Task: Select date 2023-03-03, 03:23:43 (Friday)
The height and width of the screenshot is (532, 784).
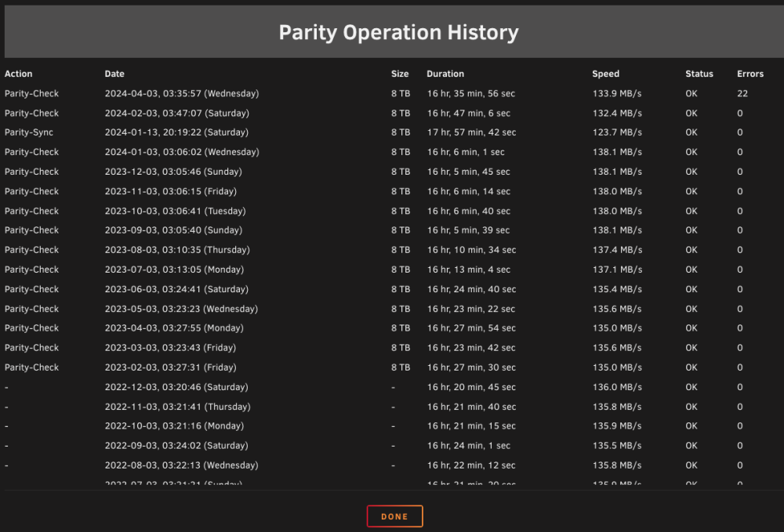Action: pyautogui.click(x=170, y=348)
